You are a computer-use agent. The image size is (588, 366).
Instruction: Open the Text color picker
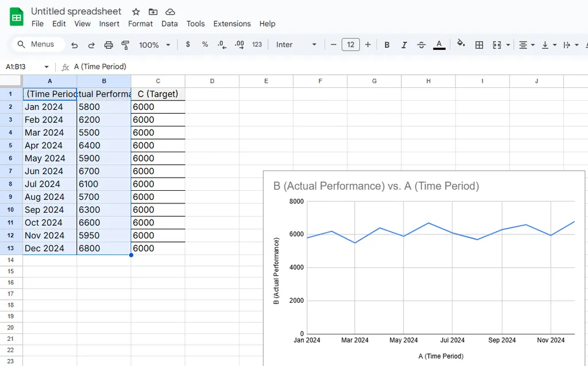(x=439, y=45)
